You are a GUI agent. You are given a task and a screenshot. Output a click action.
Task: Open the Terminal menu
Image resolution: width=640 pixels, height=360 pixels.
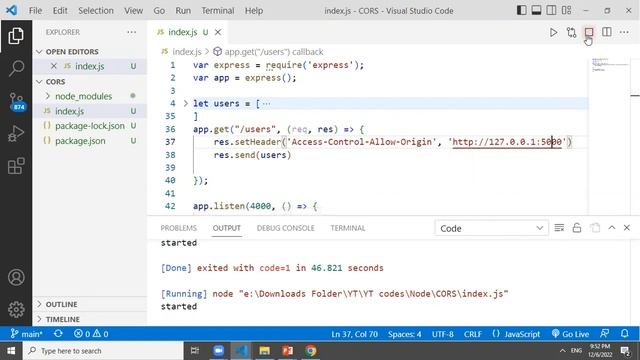pyautogui.click(x=218, y=11)
